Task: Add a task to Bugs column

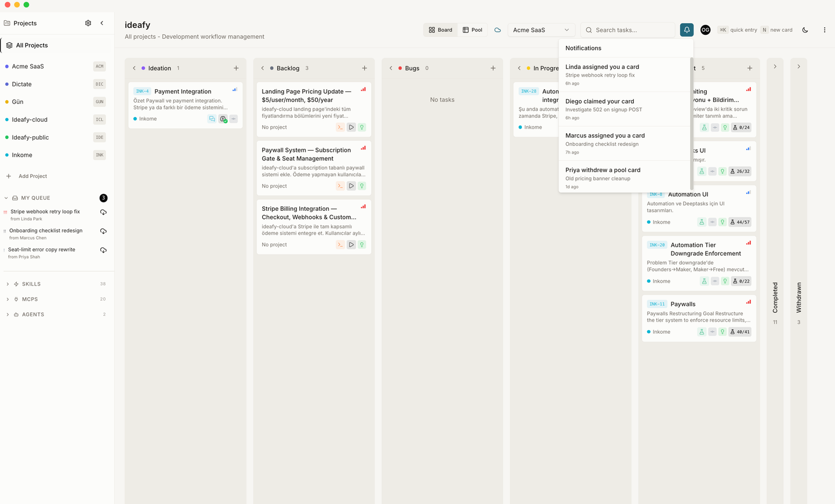Action: [493, 68]
